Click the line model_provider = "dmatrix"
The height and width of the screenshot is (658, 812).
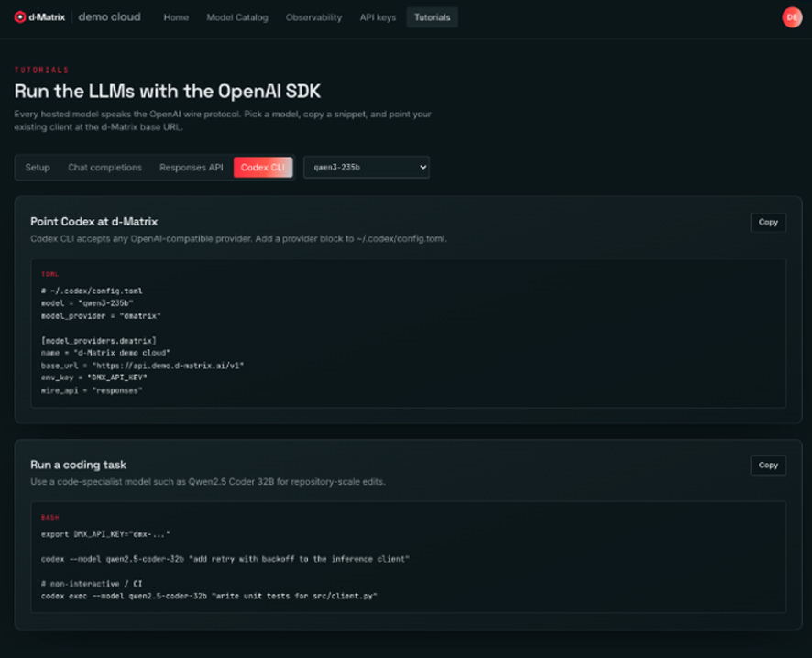click(x=101, y=316)
